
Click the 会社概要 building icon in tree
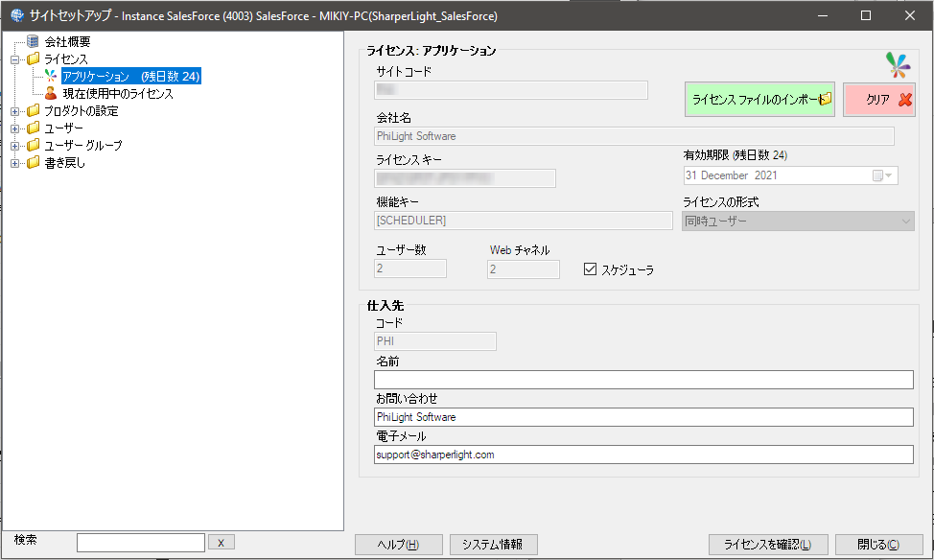coord(34,42)
